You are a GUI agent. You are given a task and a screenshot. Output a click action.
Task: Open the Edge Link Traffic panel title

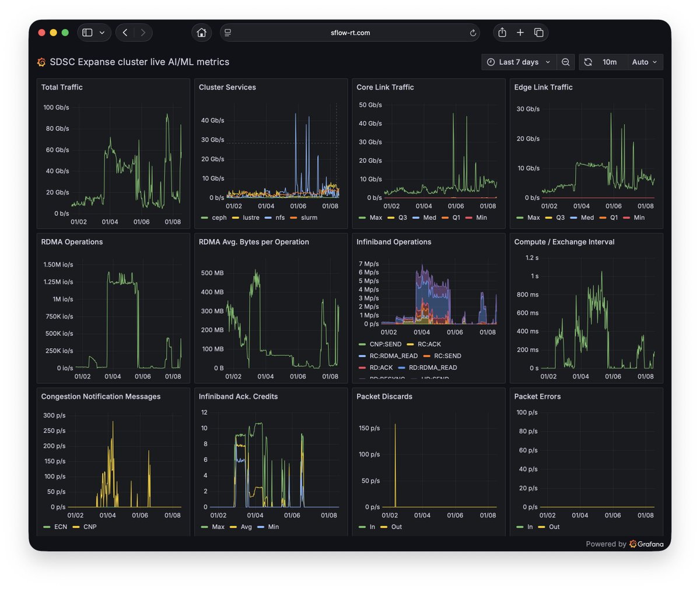(x=543, y=87)
